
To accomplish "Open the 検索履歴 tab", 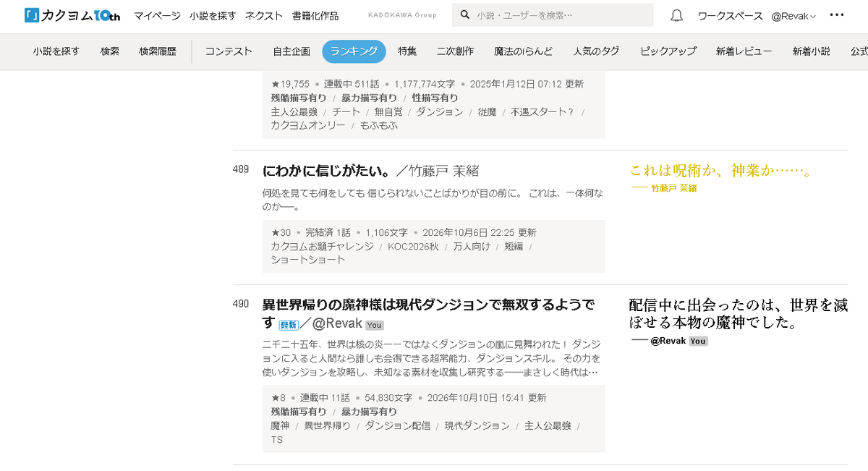I will 158,51.
